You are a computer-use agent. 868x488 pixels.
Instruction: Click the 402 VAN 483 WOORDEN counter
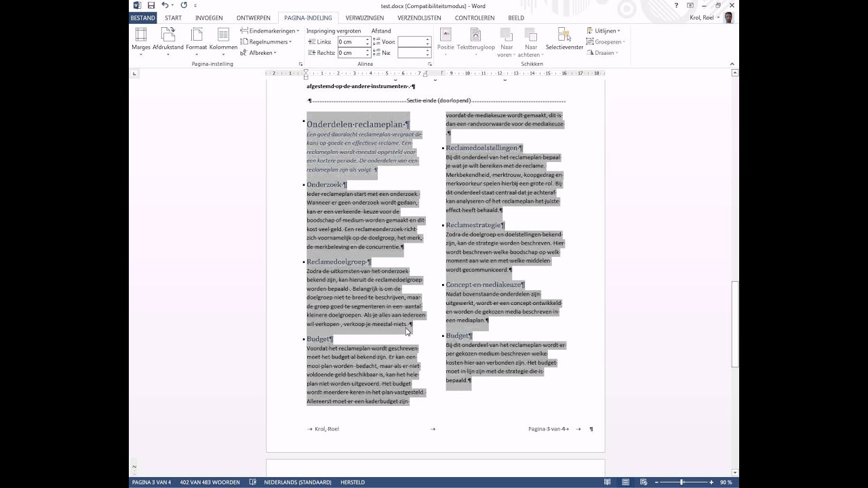[x=210, y=482]
